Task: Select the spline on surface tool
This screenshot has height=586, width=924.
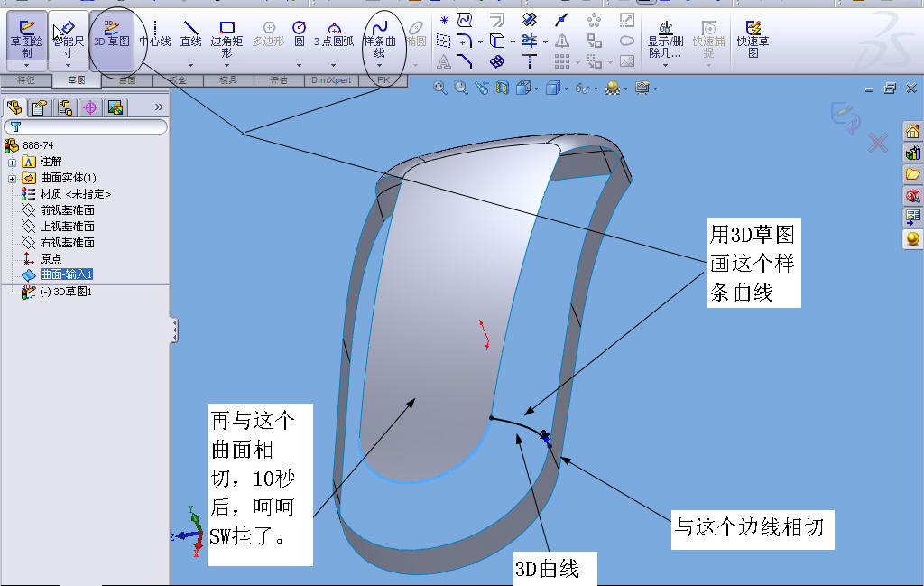Action: pyautogui.click(x=465, y=21)
